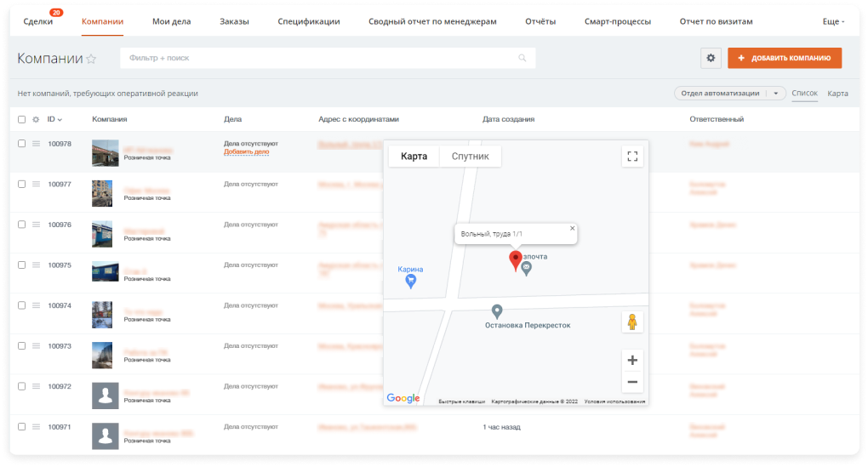Viewport: 868px width, 467px height.
Task: Switch to the Сделки tab
Action: click(38, 21)
